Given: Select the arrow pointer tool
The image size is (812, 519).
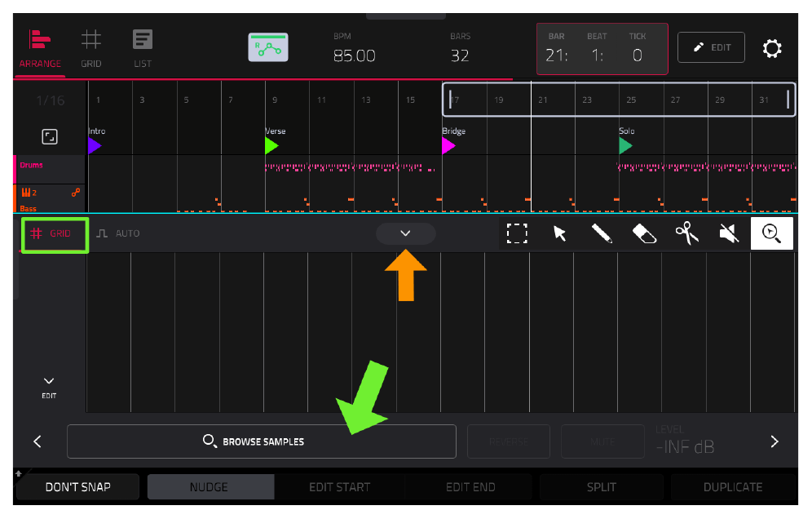Looking at the screenshot, I should tap(559, 233).
